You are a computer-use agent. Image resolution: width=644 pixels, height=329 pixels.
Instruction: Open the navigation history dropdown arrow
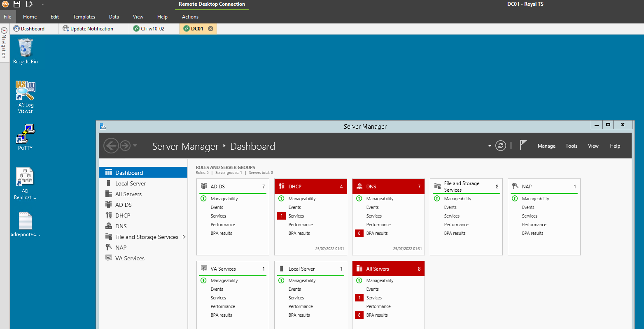135,146
